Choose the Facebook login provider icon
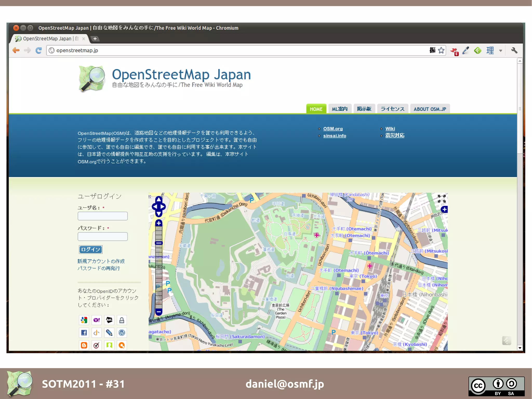Screen dimensions: 532x399 coord(84,332)
